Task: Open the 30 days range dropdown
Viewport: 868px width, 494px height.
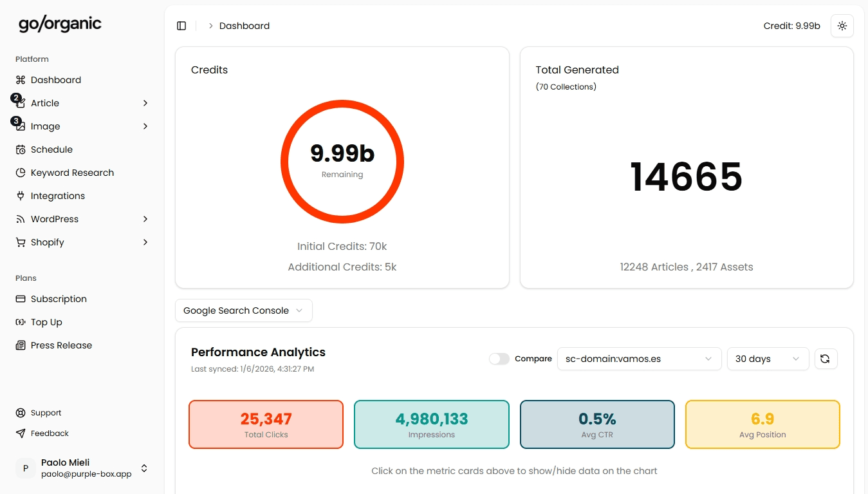Action: click(767, 359)
